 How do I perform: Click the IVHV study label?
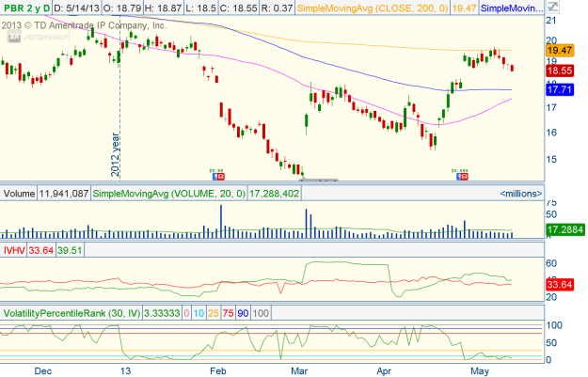point(16,250)
